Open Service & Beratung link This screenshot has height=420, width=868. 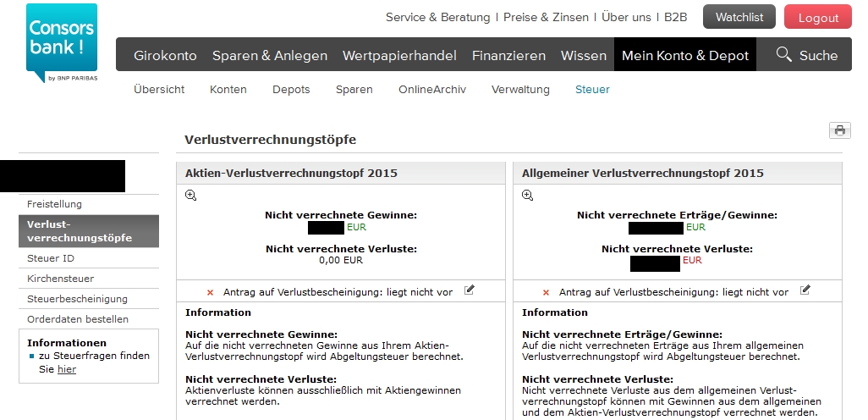[437, 17]
